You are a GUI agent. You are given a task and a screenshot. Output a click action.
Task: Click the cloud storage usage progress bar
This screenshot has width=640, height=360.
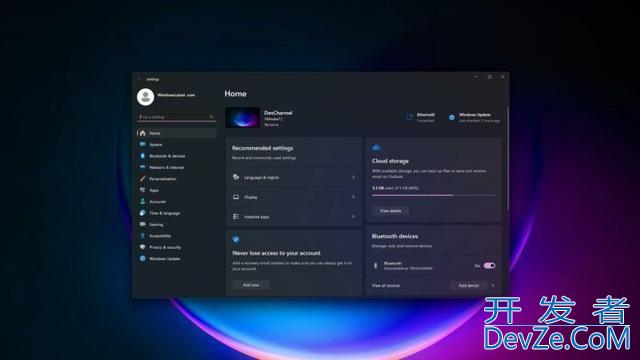(x=434, y=196)
